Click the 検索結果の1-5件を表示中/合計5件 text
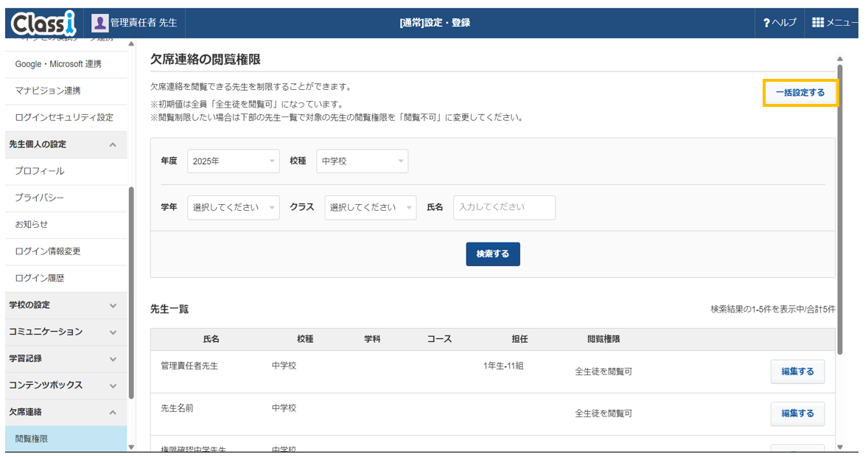This screenshot has height=457, width=868. click(x=773, y=309)
